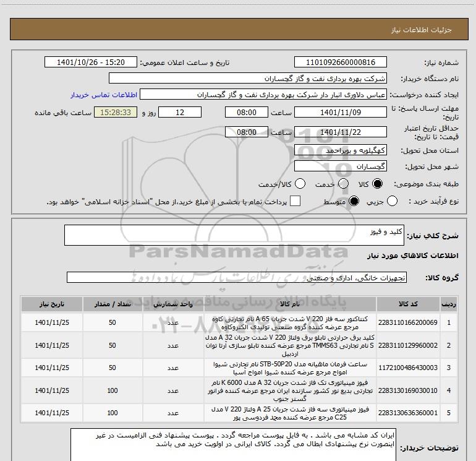This screenshot has height=461, width=476.
Task: Click product code 2283110166200069
Action: (x=408, y=322)
